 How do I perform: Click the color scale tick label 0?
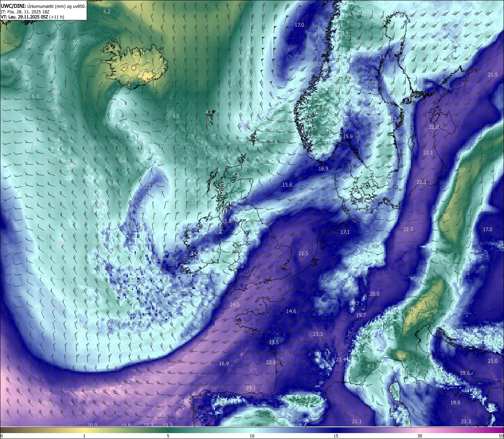click(x=2, y=436)
